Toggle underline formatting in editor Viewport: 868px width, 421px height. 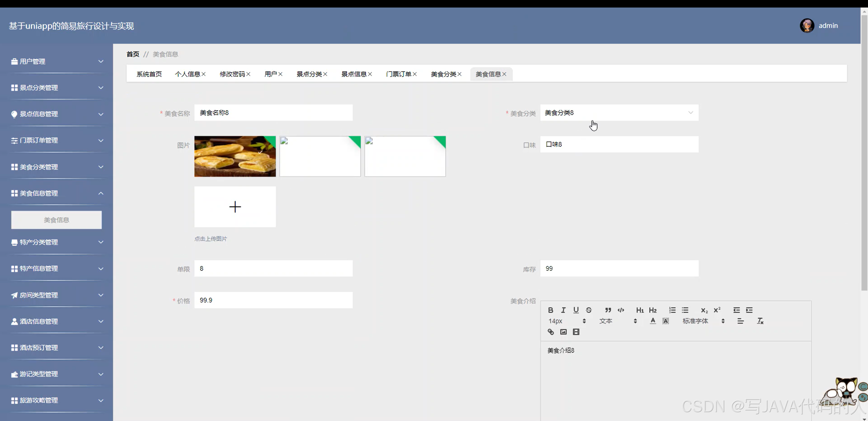(x=576, y=310)
